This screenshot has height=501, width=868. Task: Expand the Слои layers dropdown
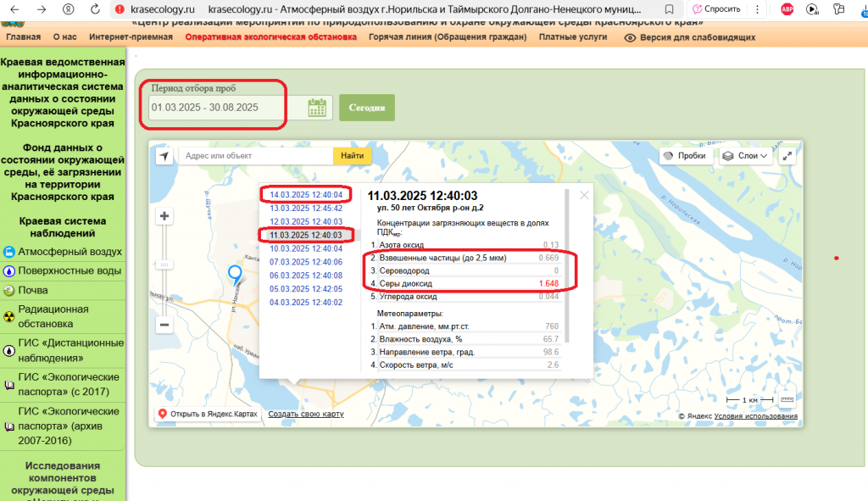[745, 156]
